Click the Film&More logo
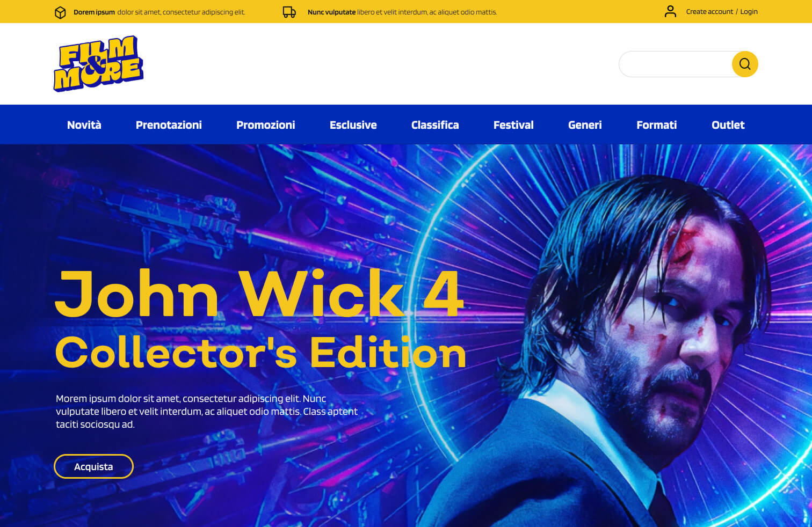The height and width of the screenshot is (527, 812). pyautogui.click(x=98, y=63)
